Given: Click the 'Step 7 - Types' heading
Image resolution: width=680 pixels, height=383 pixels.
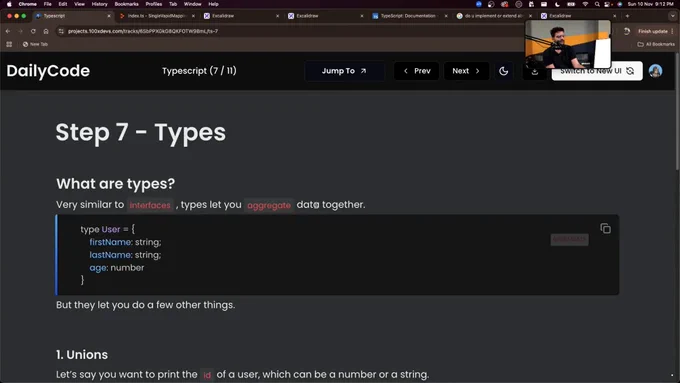Looking at the screenshot, I should click(x=141, y=132).
